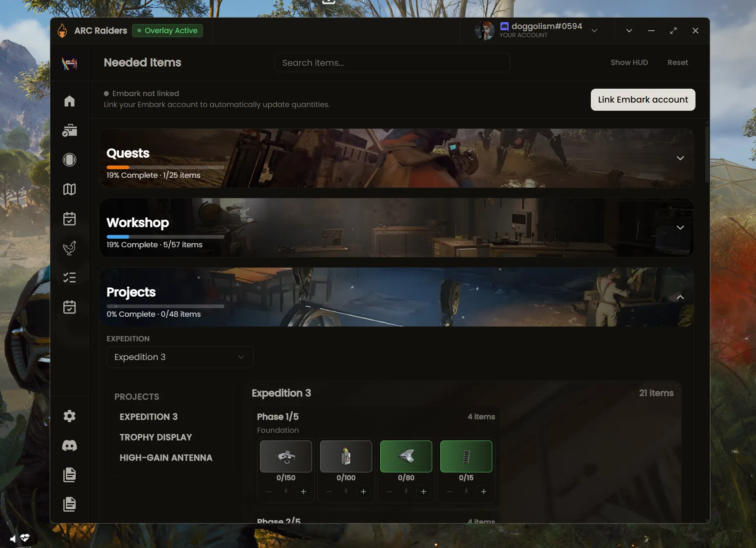Click the Discord badge beside doggolism#0594
This screenshot has height=548, width=756.
tap(505, 26)
